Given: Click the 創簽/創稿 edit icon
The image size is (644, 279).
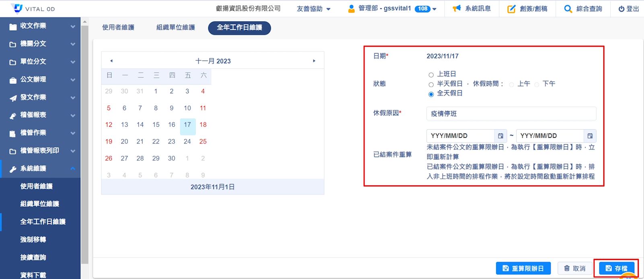Looking at the screenshot, I should (x=511, y=9).
